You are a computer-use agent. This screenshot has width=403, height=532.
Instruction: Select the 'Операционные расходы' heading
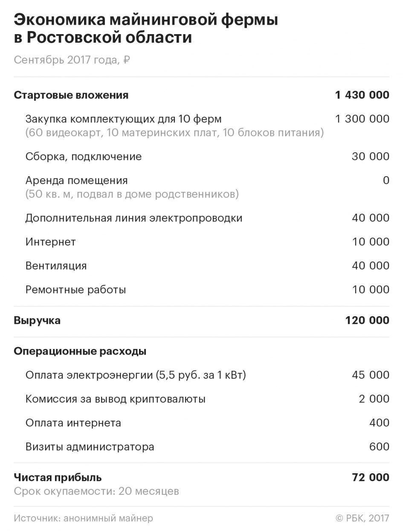80,352
